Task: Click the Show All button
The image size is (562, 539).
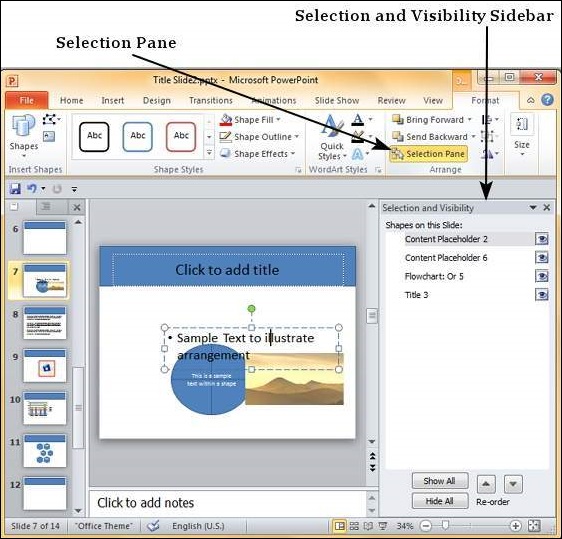Action: coord(440,481)
